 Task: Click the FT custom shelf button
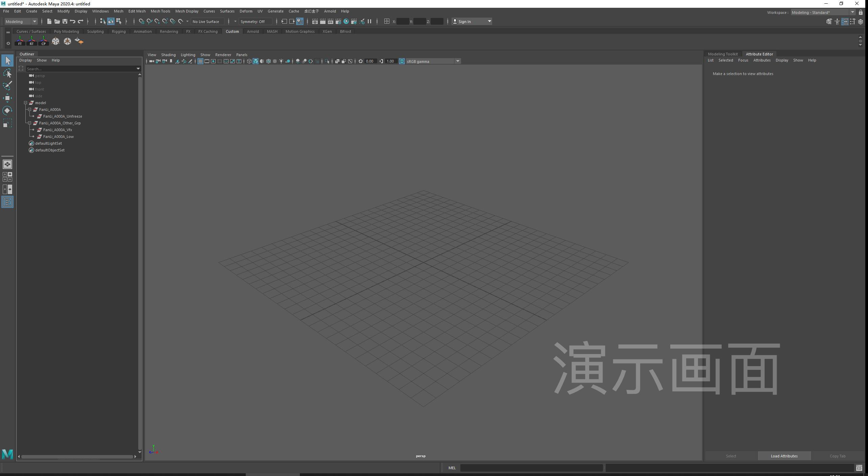click(20, 41)
